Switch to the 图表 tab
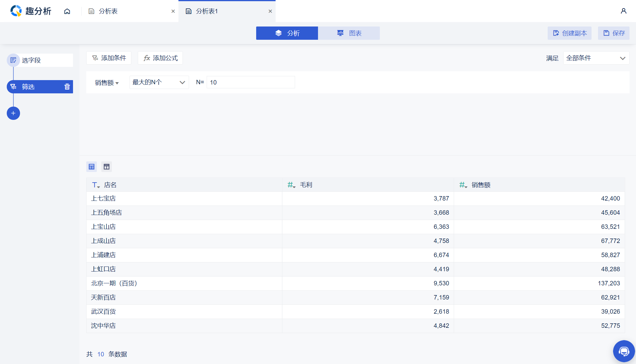Viewport: 636px width, 364px height. click(349, 33)
